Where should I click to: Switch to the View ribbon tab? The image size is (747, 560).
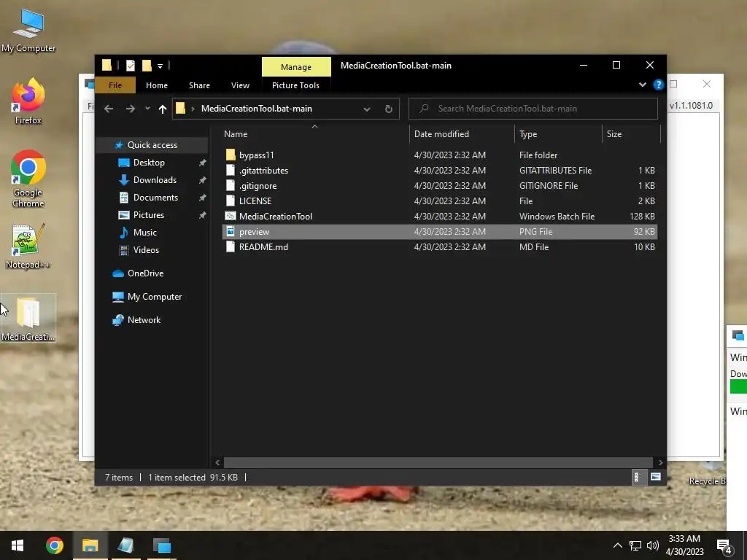(x=240, y=85)
